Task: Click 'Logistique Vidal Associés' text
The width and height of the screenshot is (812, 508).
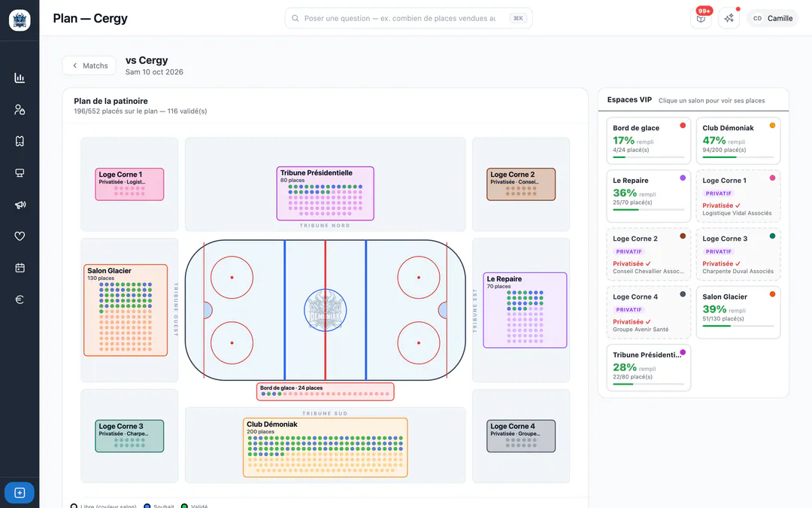Action: pos(737,213)
